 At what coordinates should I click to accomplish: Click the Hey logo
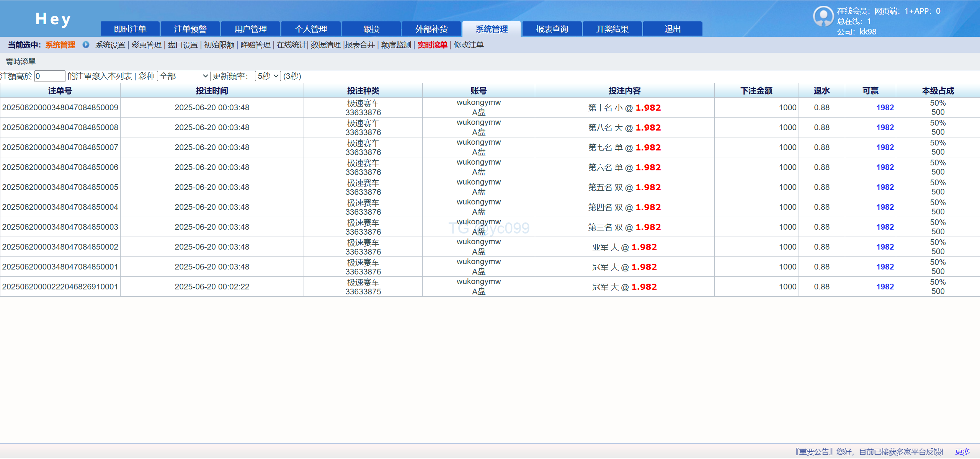tap(53, 19)
